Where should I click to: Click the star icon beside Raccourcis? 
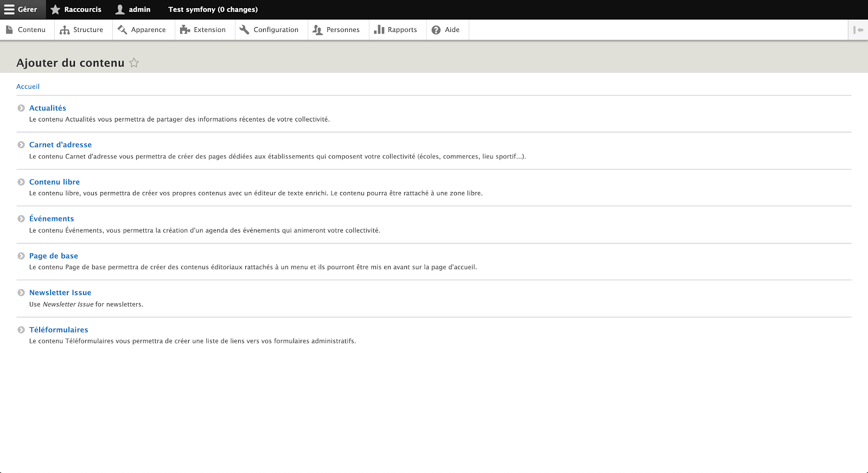(55, 10)
